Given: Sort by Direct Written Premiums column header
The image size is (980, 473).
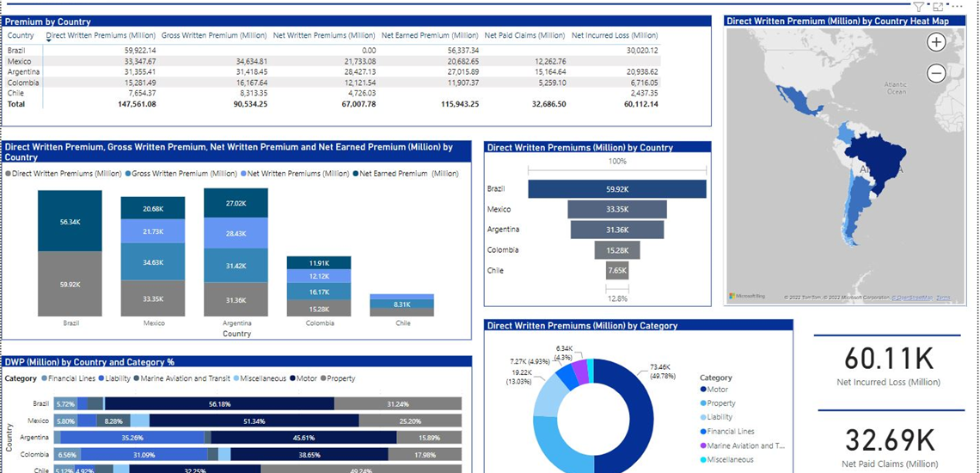Looking at the screenshot, I should [x=101, y=35].
